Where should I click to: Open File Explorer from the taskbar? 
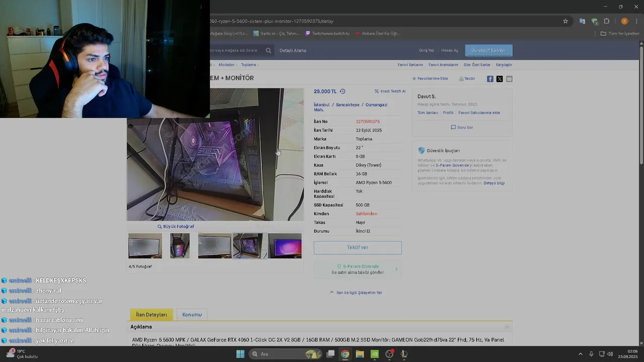point(360,354)
